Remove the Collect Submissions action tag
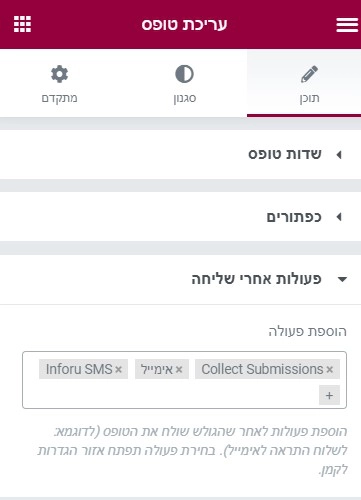This screenshot has height=500, width=361. pyautogui.click(x=330, y=369)
